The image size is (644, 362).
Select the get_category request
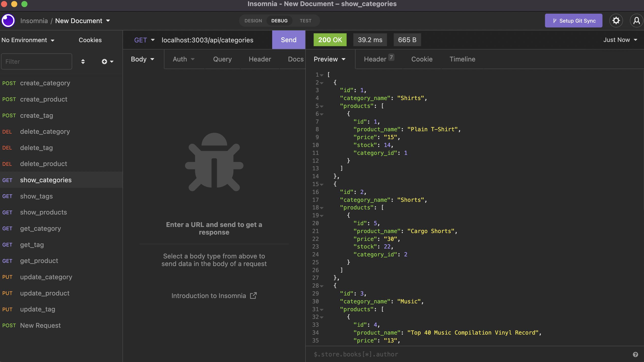coord(61,228)
